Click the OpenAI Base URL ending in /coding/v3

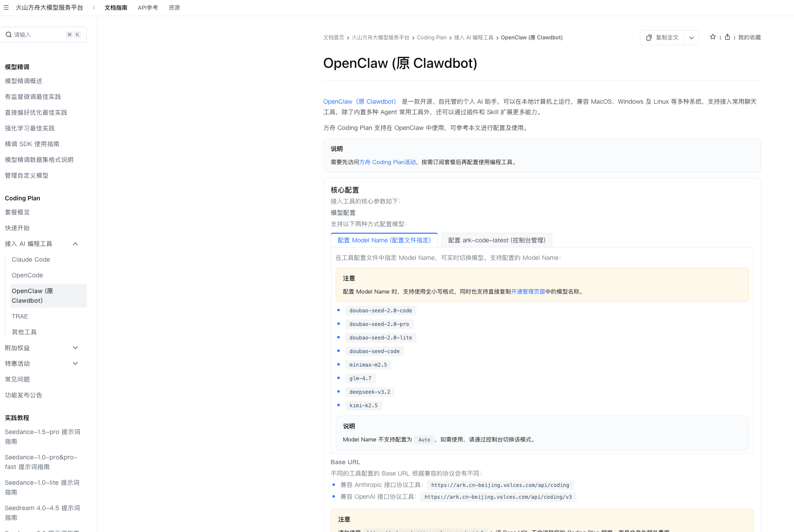[x=498, y=497]
